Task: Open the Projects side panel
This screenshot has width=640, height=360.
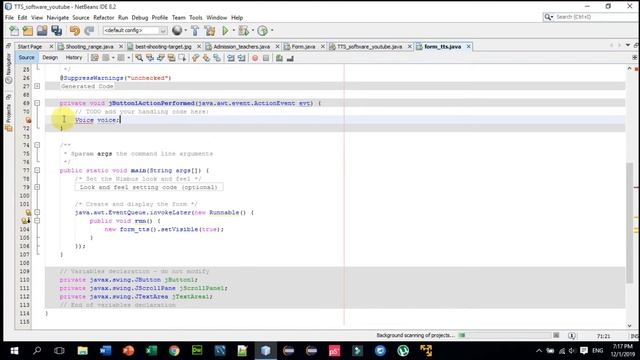Action: [x=9, y=113]
